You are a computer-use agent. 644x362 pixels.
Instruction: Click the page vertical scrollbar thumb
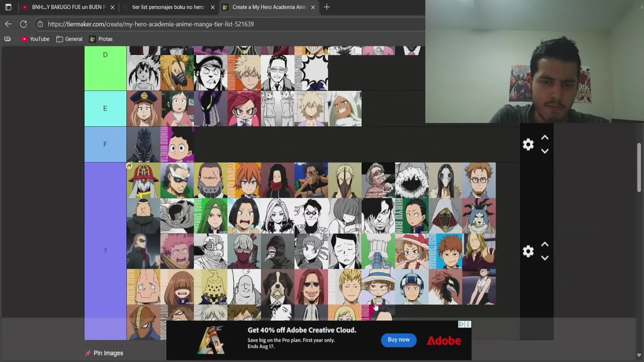(639, 167)
